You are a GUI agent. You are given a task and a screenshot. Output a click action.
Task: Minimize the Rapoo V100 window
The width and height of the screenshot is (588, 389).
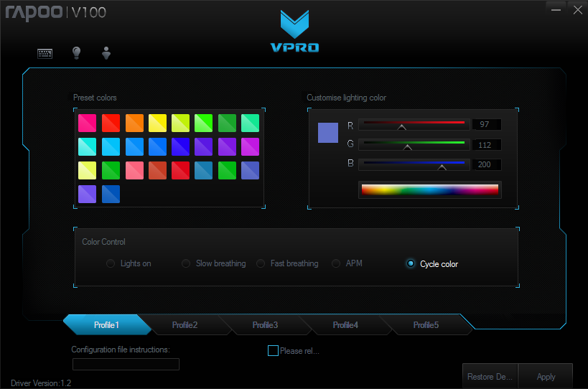tap(556, 10)
